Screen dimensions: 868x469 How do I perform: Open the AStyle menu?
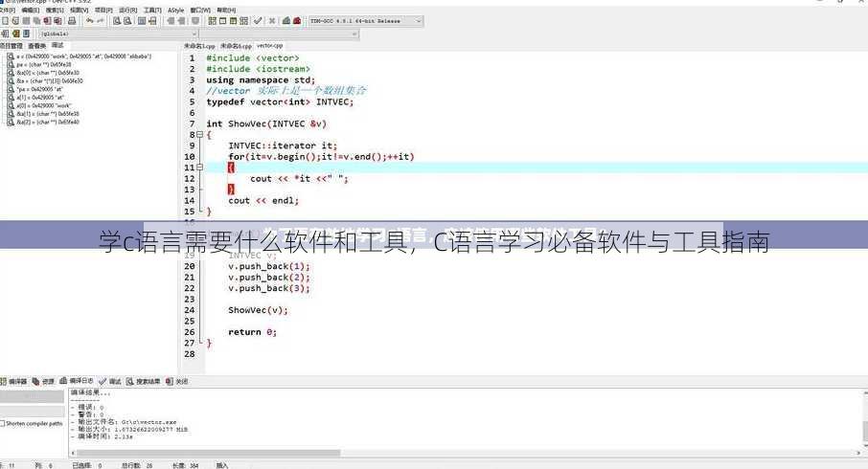176,10
